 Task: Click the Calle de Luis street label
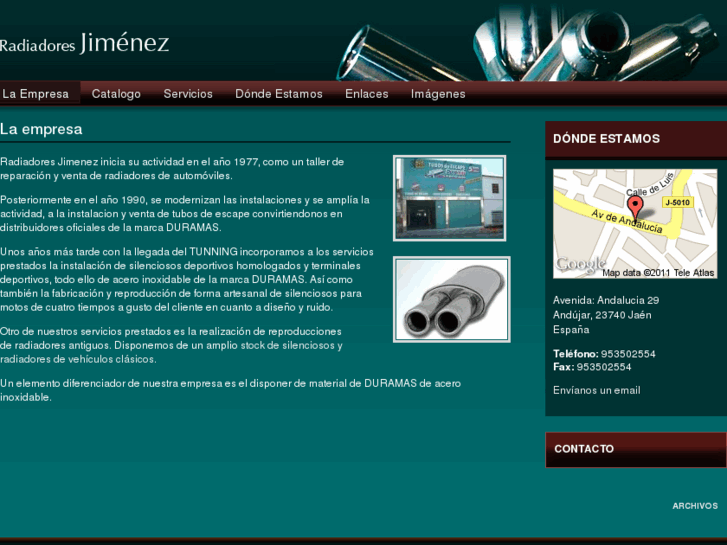click(x=650, y=185)
